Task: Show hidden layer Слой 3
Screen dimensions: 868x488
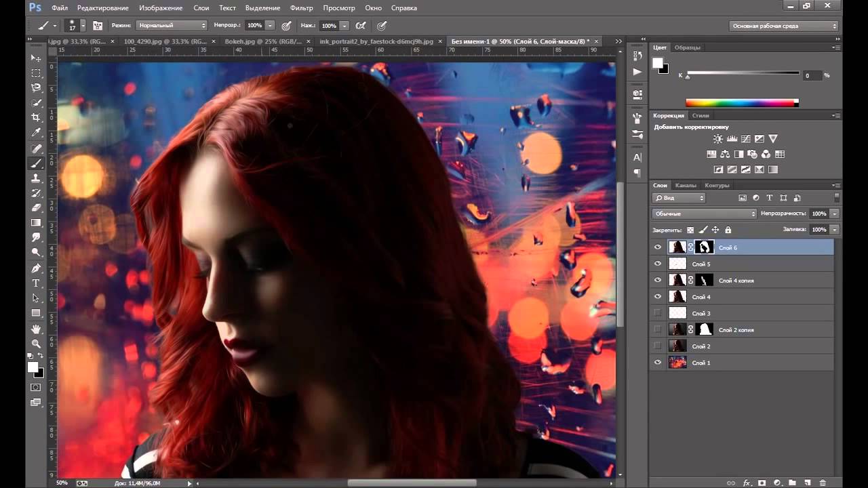Action: (657, 313)
